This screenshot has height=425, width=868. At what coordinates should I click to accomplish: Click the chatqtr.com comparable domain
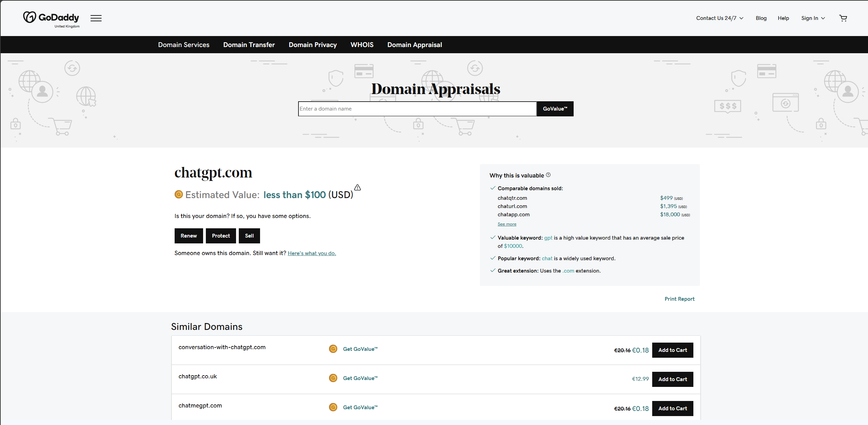coord(512,198)
